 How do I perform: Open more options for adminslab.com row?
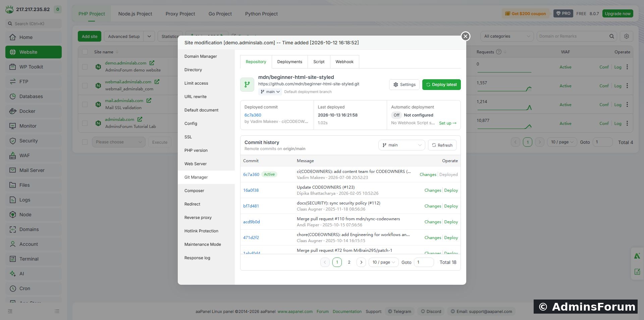[x=627, y=123]
